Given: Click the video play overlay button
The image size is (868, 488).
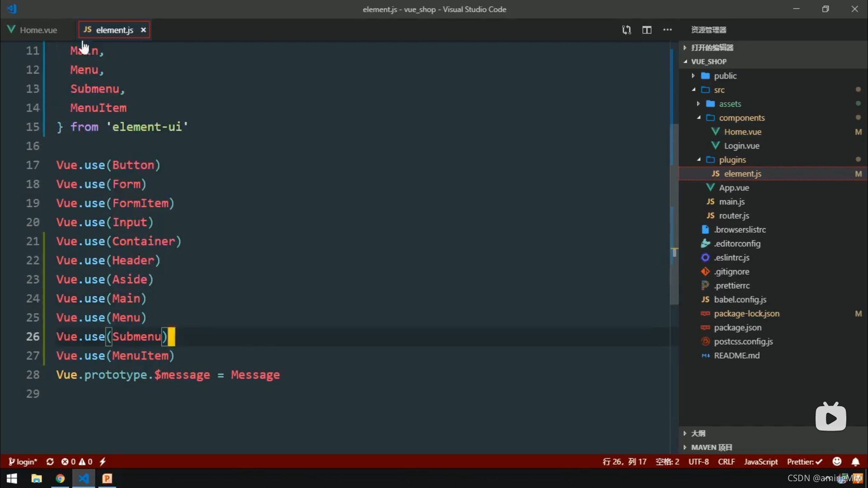Looking at the screenshot, I should [831, 417].
